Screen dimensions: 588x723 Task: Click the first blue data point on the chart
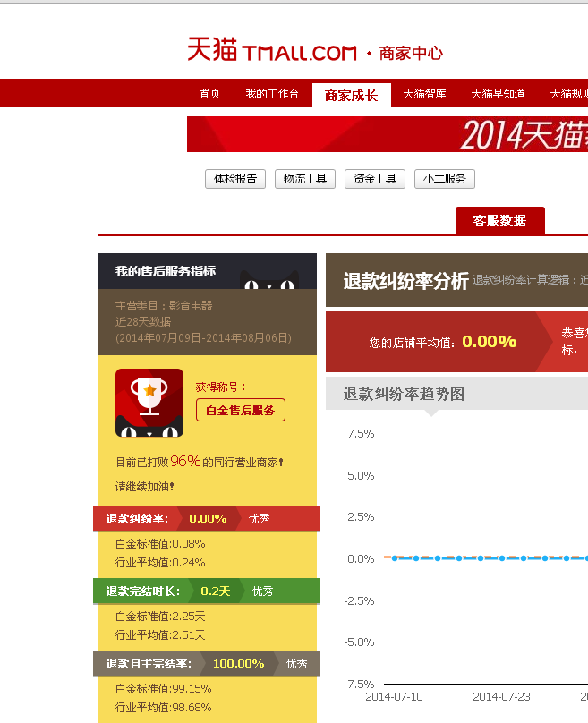395,558
